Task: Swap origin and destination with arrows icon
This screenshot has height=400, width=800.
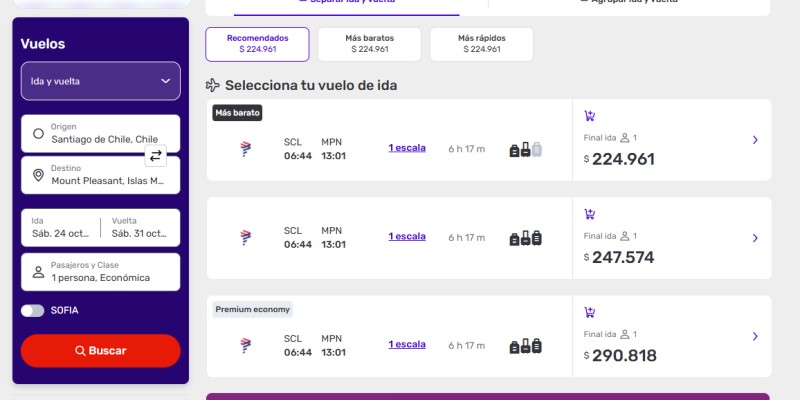Action: pyautogui.click(x=156, y=156)
